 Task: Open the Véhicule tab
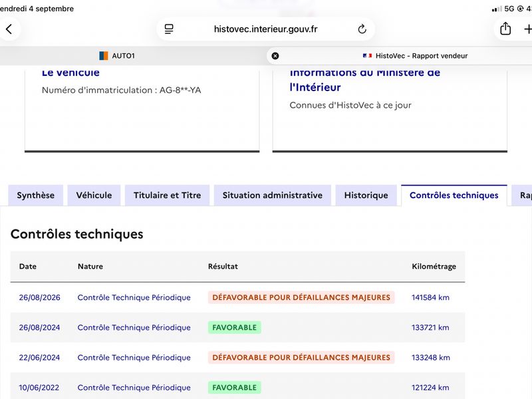(x=94, y=196)
